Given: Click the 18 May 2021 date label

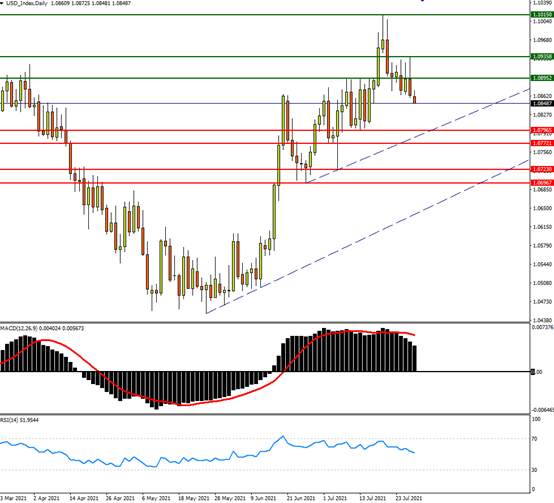Looking at the screenshot, I should [x=193, y=498].
